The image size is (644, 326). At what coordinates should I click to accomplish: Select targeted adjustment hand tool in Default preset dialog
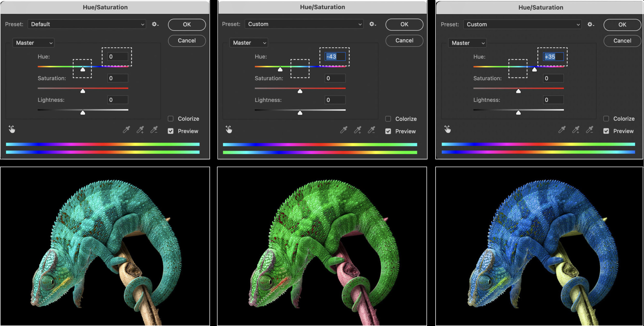pyautogui.click(x=12, y=129)
